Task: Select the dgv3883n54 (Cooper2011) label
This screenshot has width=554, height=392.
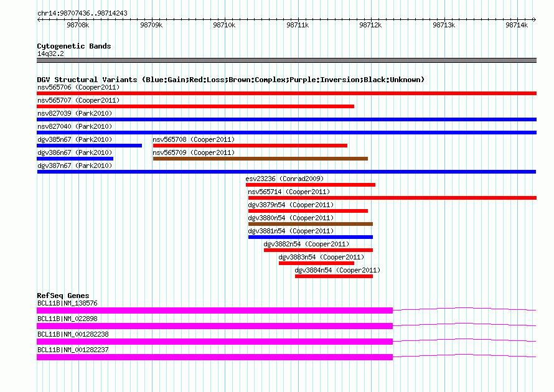Action: click(x=321, y=257)
